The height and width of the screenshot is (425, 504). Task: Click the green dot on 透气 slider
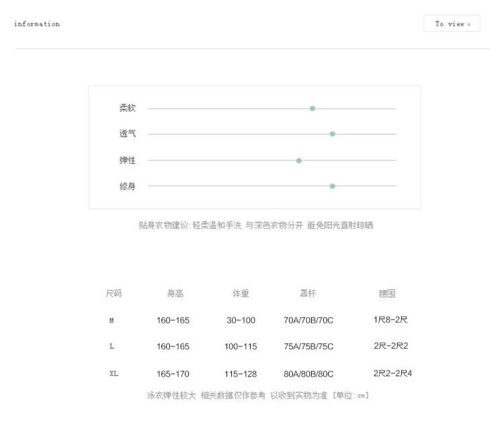coord(333,134)
